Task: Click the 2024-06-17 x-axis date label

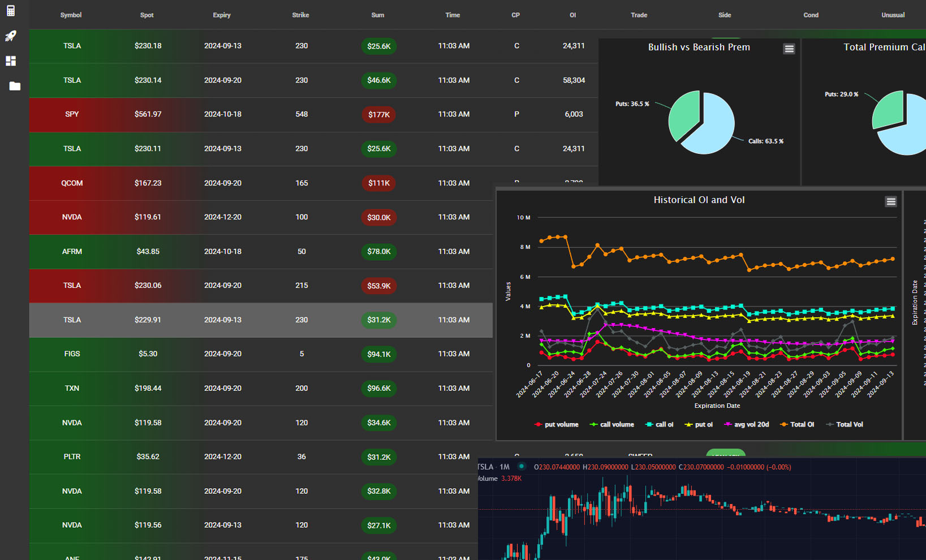Action: coord(530,384)
